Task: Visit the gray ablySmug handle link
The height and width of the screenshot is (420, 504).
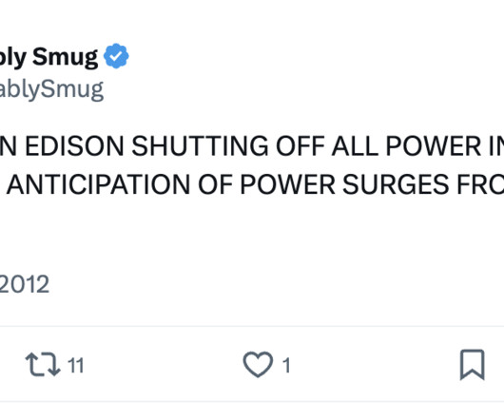Action: [x=51, y=90]
